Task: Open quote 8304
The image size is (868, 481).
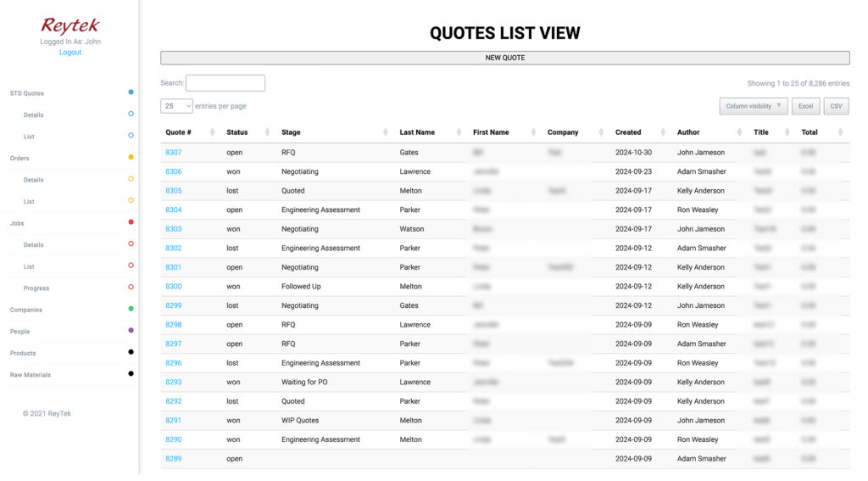Action: click(x=173, y=210)
